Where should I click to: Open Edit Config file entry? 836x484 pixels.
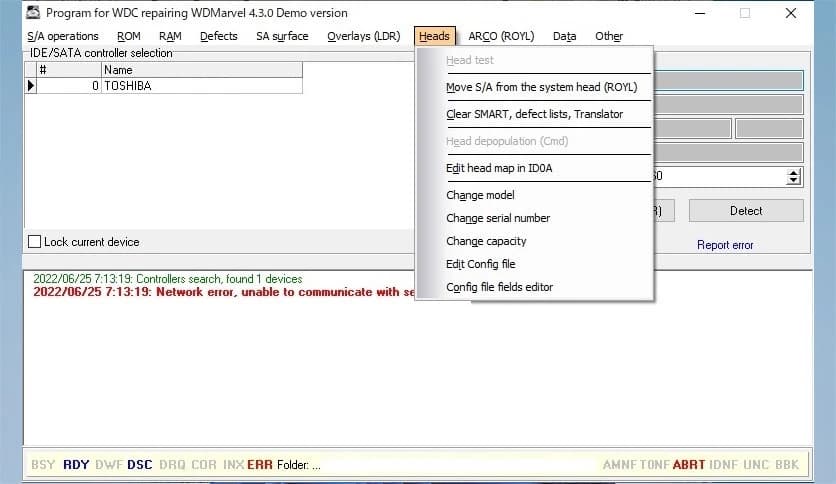click(481, 264)
